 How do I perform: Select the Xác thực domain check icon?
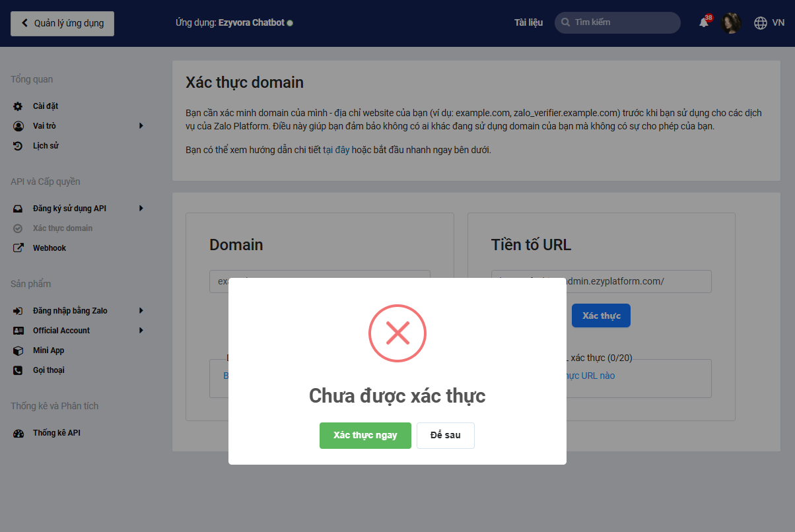point(18,228)
